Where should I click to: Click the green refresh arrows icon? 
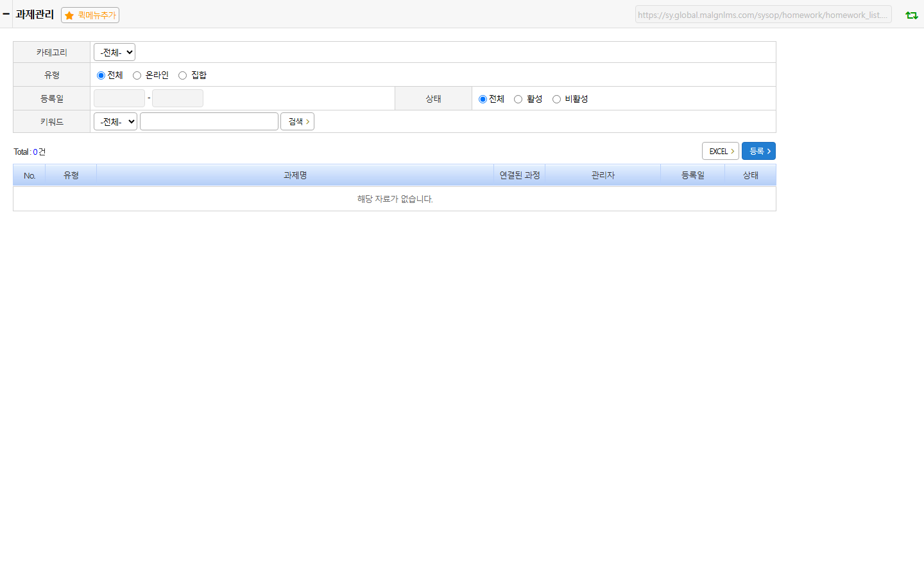(911, 15)
